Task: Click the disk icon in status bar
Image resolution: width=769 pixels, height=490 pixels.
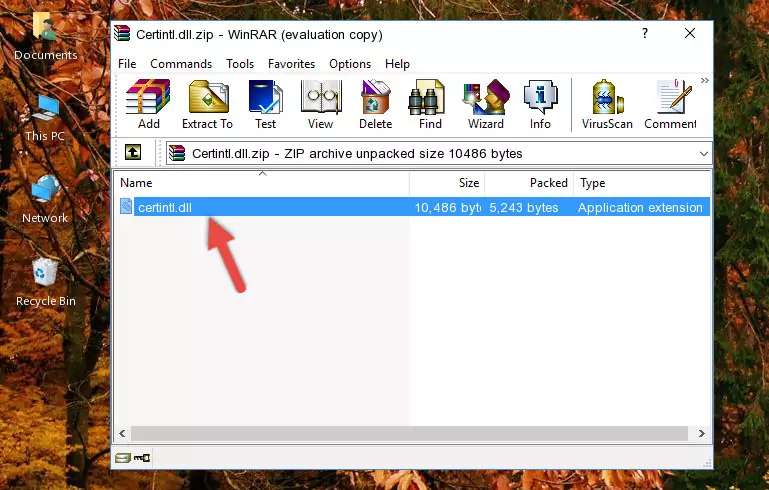Action: tap(123, 458)
